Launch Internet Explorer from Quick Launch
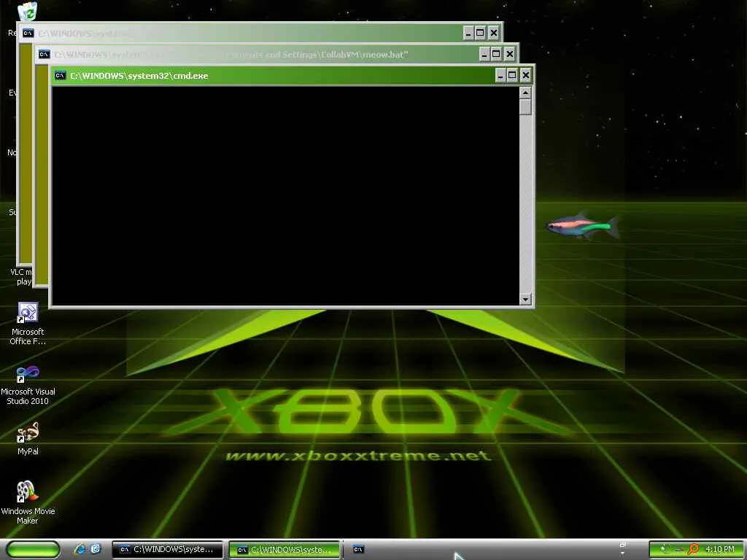 [80, 549]
